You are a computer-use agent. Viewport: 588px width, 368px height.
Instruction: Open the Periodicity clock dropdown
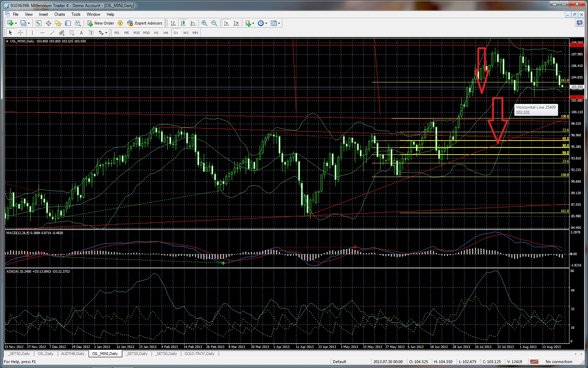262,23
